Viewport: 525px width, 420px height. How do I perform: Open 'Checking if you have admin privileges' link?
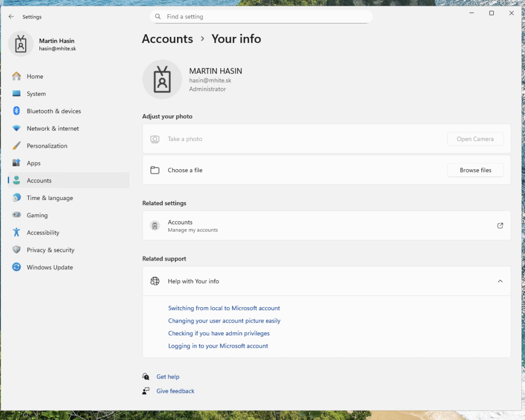[x=219, y=333]
